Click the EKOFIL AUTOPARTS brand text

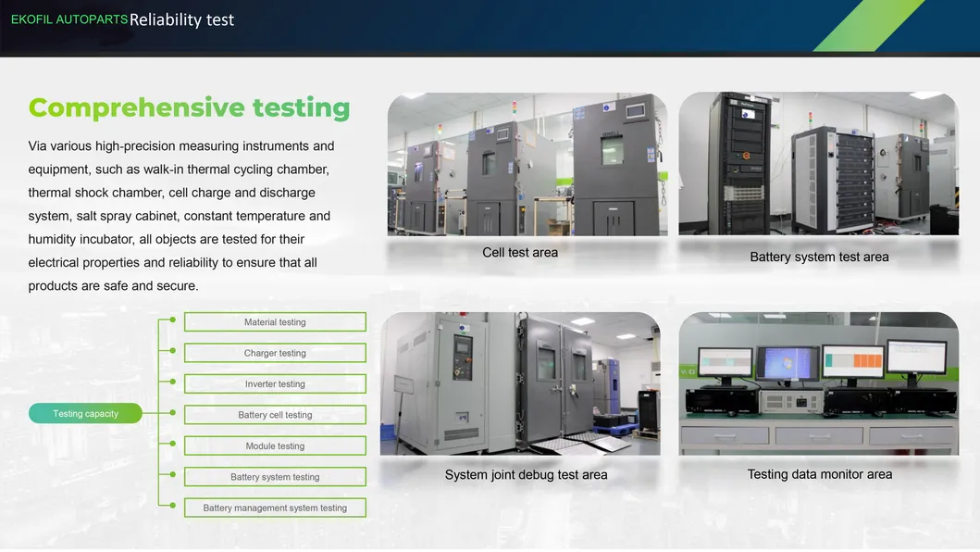click(x=69, y=19)
